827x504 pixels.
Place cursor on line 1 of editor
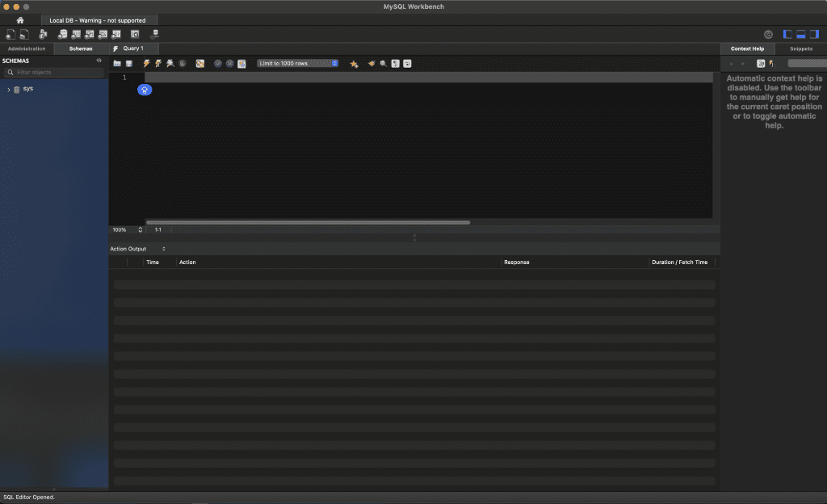(x=428, y=78)
